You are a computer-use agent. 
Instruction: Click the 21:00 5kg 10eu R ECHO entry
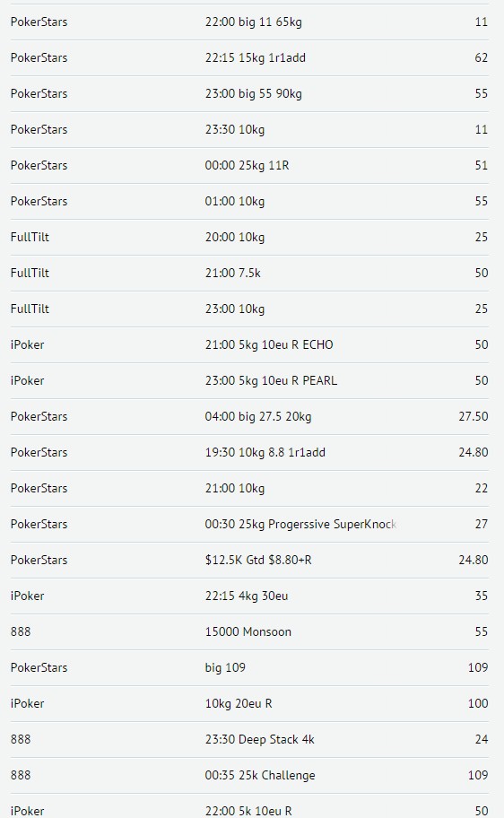(249, 344)
